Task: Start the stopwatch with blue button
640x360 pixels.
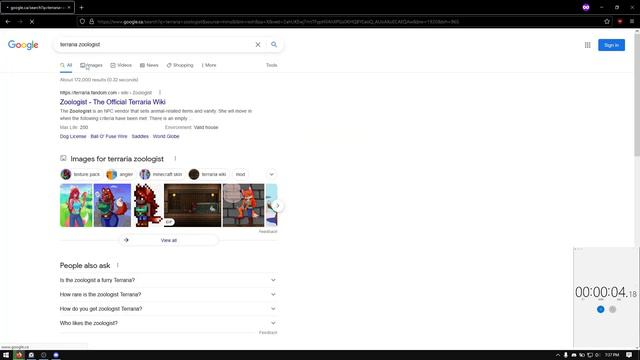Action: (x=600, y=309)
